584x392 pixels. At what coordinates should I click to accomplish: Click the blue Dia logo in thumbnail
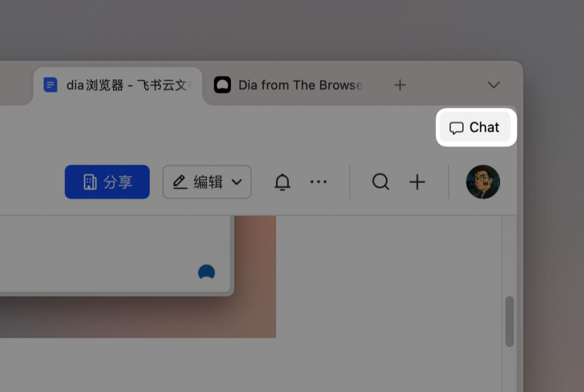[x=206, y=272]
